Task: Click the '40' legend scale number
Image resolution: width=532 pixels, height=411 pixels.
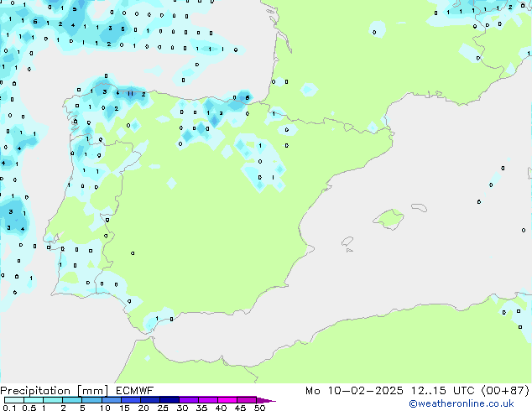Action: (221, 408)
